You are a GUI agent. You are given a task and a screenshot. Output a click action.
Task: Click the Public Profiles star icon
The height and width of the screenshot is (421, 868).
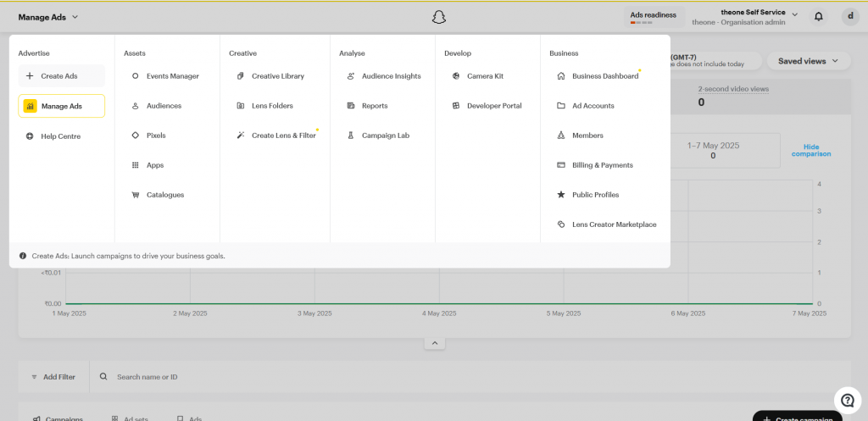point(561,195)
